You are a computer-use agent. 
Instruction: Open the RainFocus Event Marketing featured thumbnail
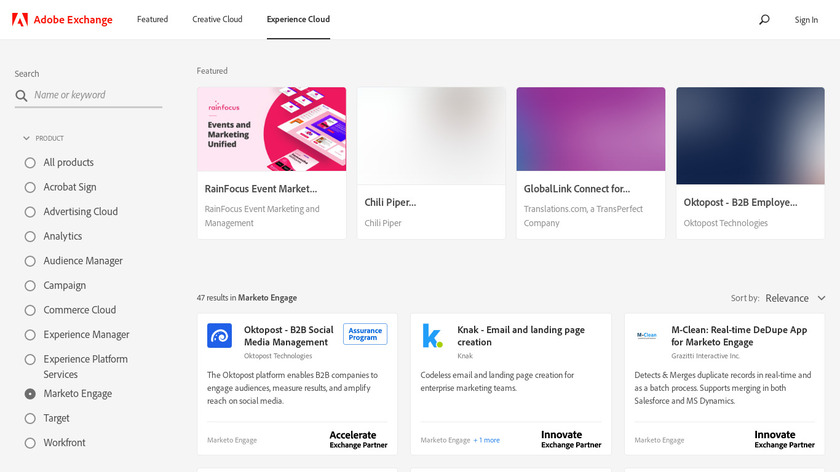(x=272, y=129)
